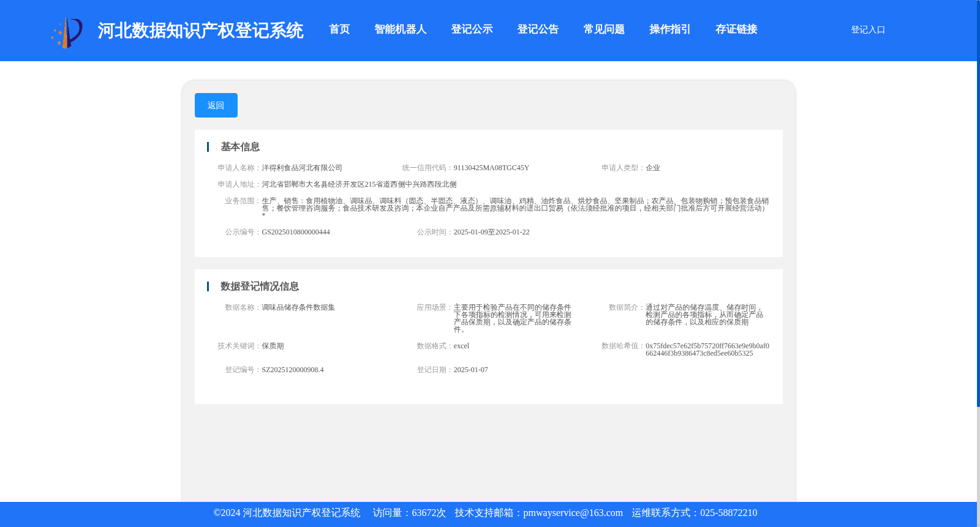Select the 应用场景 description text
This screenshot has width=980, height=527.
[x=513, y=318]
